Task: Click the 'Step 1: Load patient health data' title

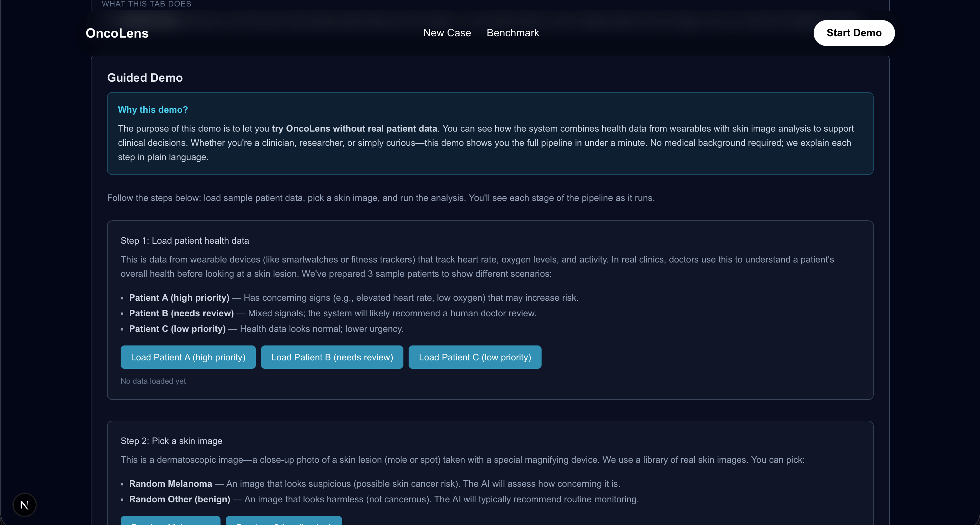Action: 185,241
